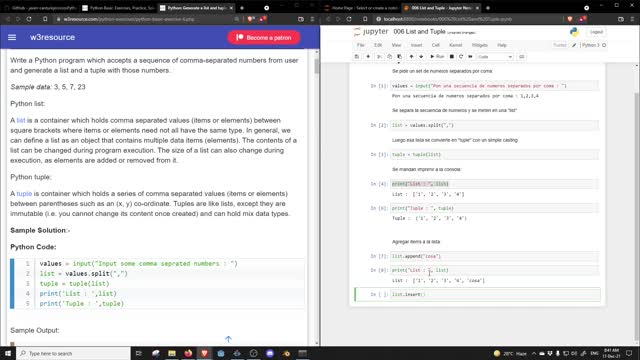Open the notifications center icon
The height and width of the screenshot is (360, 640).
(x=629, y=353)
